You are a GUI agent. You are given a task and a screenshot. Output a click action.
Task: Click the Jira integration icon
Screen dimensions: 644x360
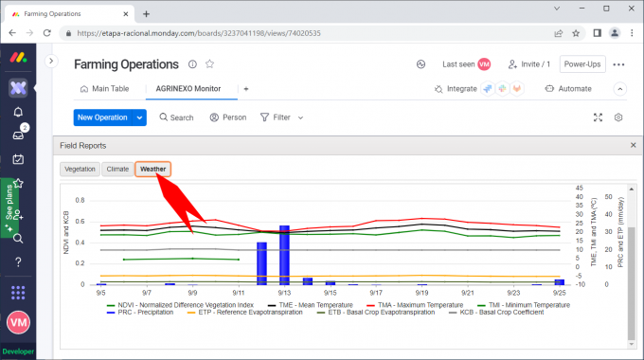(x=488, y=89)
